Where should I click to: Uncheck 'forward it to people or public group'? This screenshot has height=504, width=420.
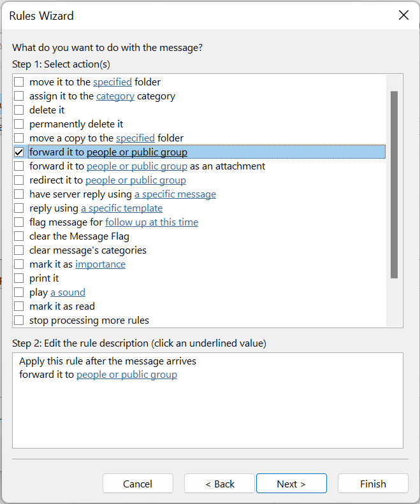click(19, 152)
